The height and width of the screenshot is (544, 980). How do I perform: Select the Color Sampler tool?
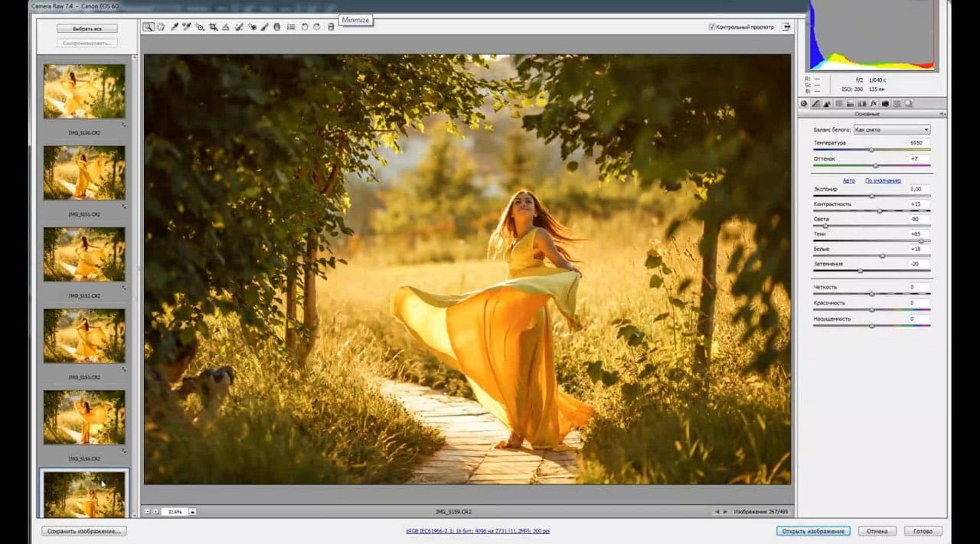pyautogui.click(x=186, y=27)
